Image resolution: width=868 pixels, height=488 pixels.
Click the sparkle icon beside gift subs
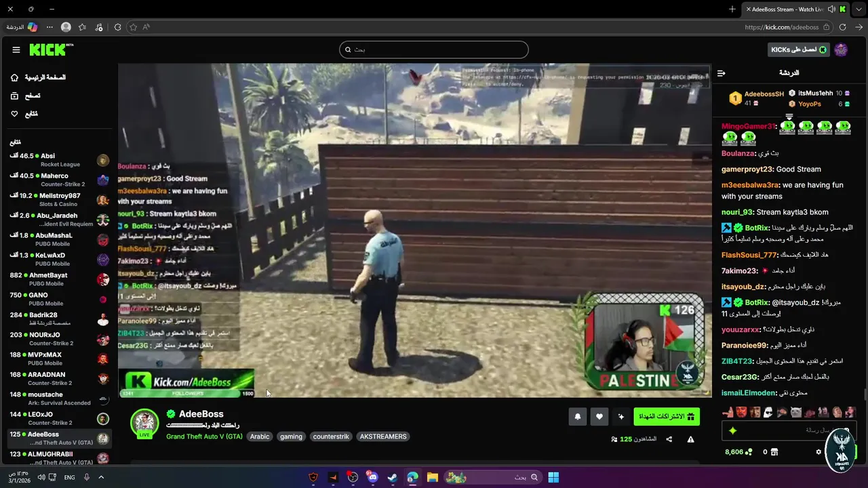click(x=620, y=417)
